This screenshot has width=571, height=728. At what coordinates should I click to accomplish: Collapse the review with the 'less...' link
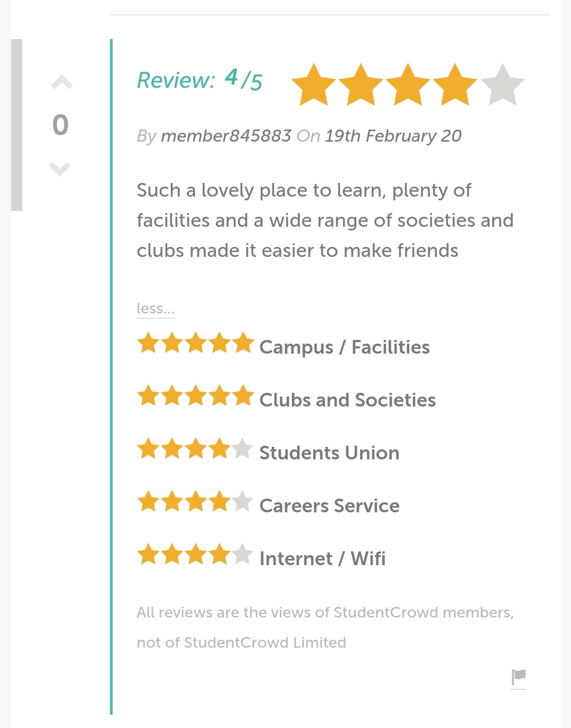pos(155,308)
